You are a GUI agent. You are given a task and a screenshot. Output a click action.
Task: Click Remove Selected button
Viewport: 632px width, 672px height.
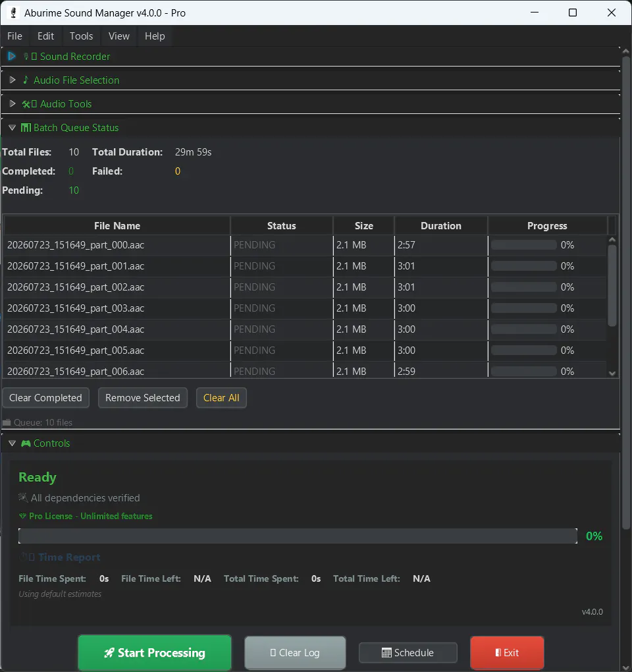click(143, 398)
